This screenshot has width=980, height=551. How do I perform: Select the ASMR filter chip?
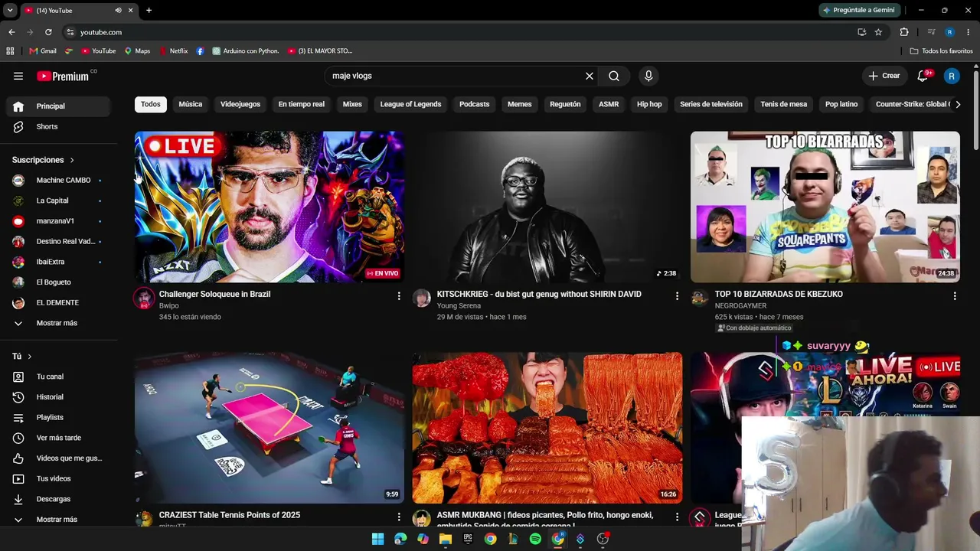[609, 104]
